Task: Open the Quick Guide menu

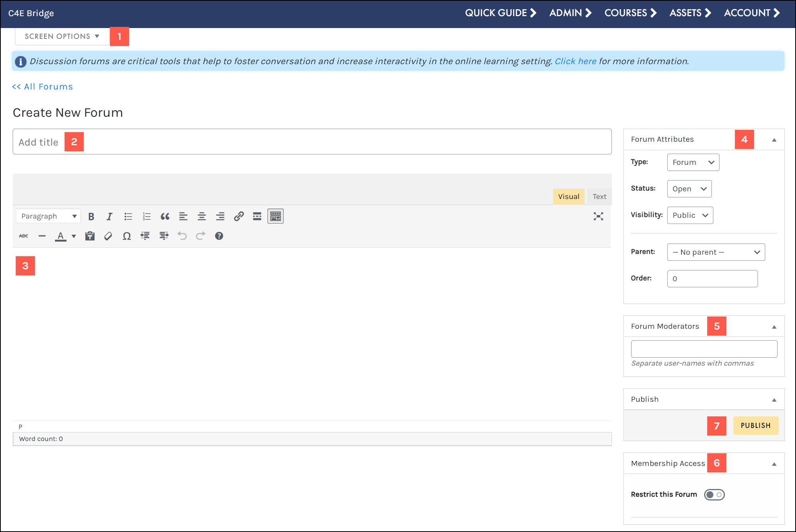Action: (500, 13)
